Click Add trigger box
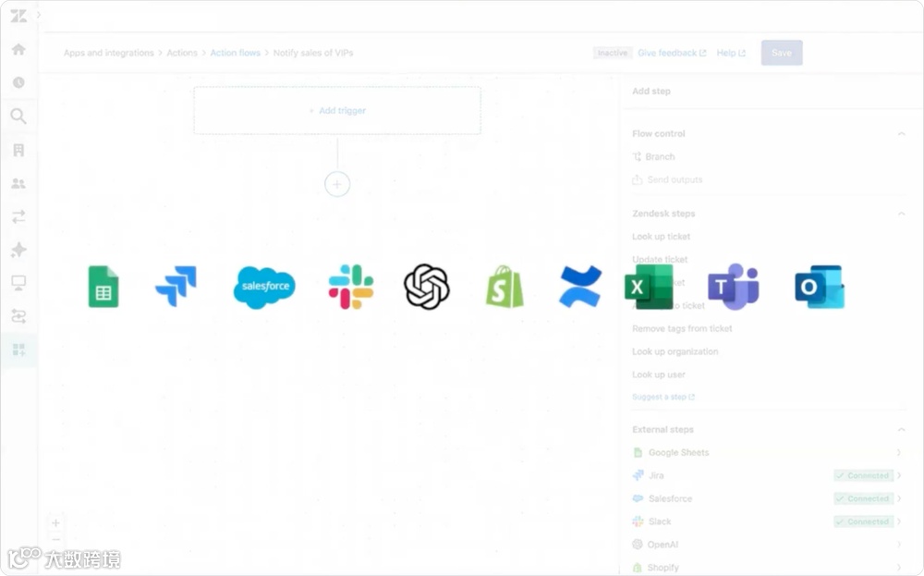 tap(337, 110)
